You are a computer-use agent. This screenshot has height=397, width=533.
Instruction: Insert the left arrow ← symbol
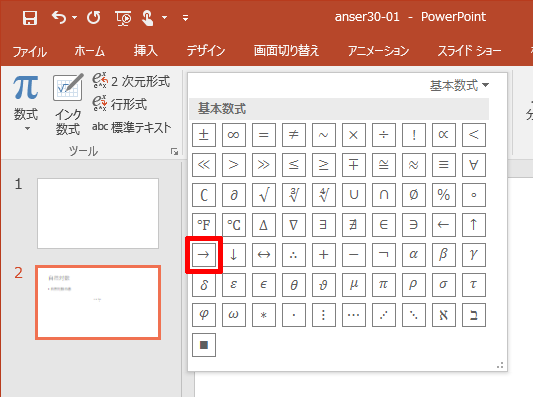[444, 225]
